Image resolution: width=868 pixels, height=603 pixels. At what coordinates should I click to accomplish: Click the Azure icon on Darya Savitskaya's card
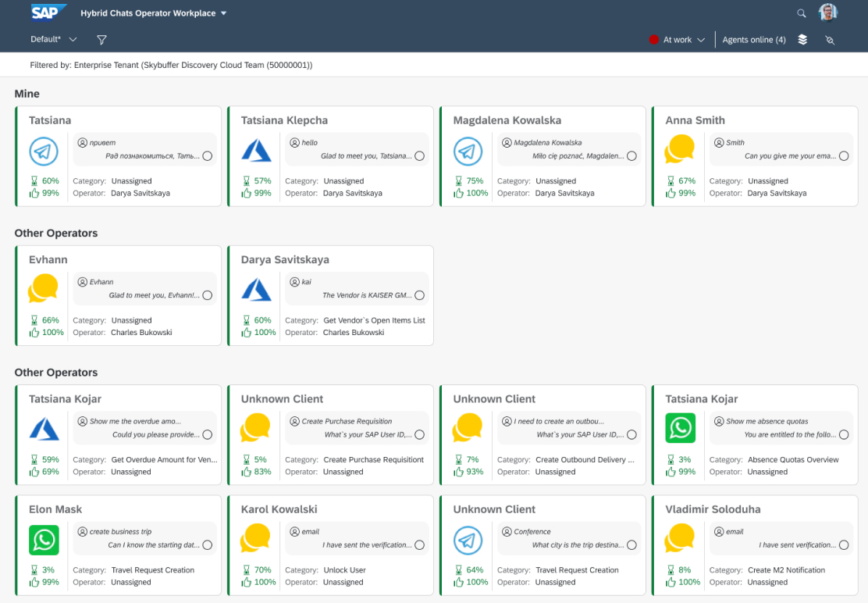pyautogui.click(x=256, y=290)
